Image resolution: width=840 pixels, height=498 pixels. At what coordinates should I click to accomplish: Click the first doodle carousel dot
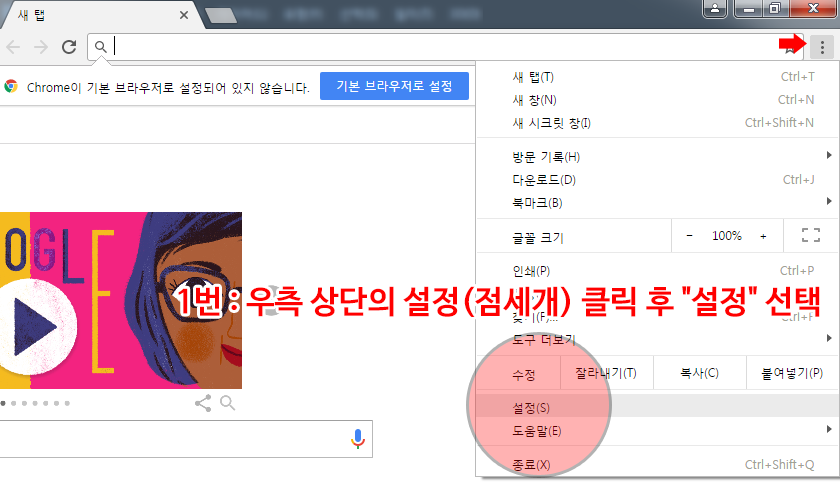3,403
